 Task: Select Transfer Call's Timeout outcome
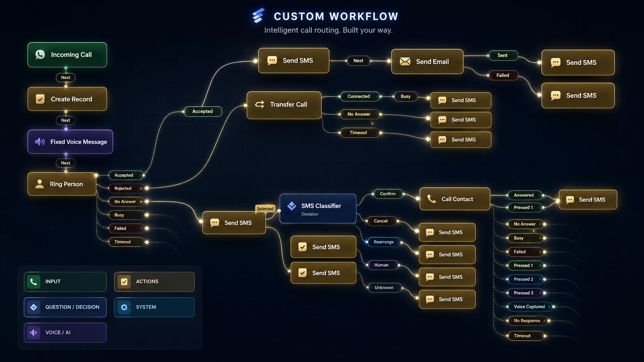tap(359, 133)
